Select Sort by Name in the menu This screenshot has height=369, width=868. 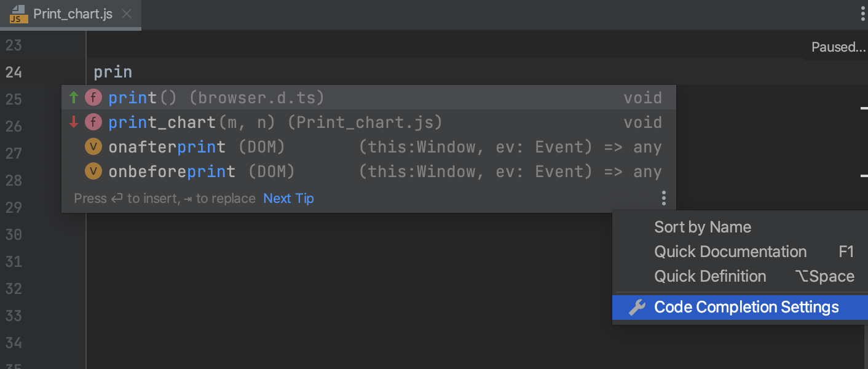tap(703, 227)
